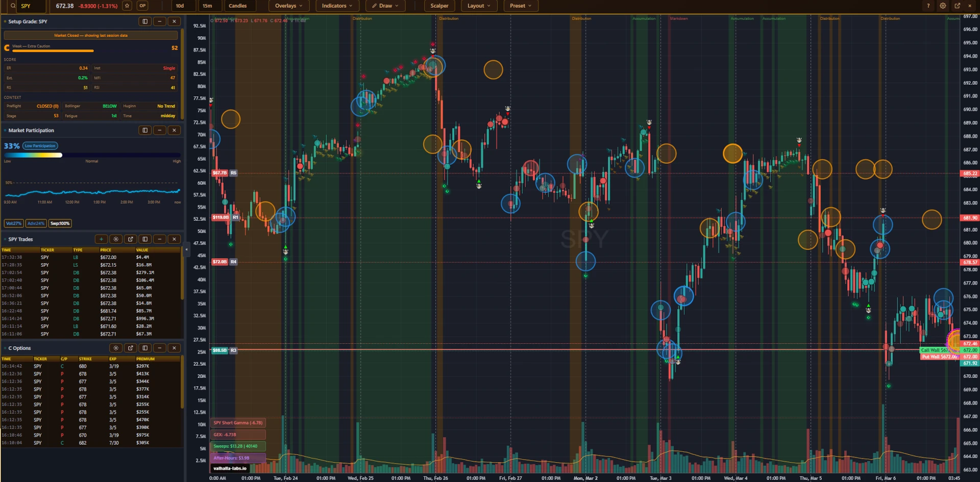Toggle the Swp:100% filter under Market Participation
Viewport: 980px width, 482px height.
60,223
